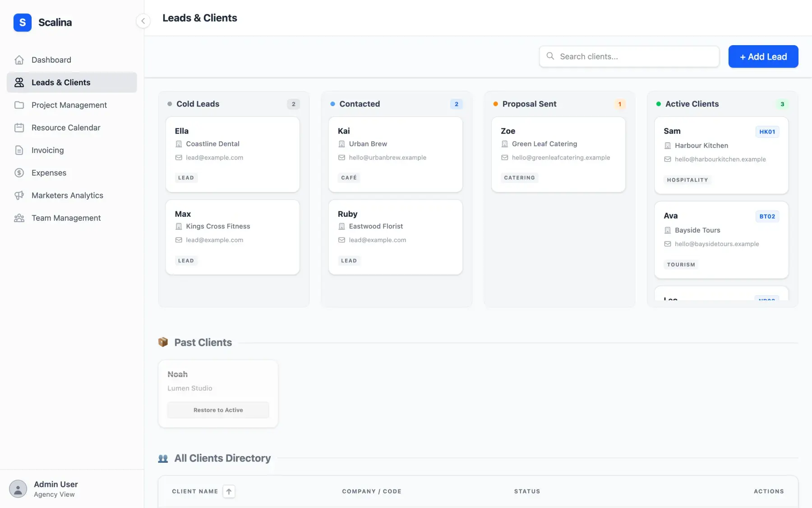Click the people icon beside All Clients Directory

163,458
